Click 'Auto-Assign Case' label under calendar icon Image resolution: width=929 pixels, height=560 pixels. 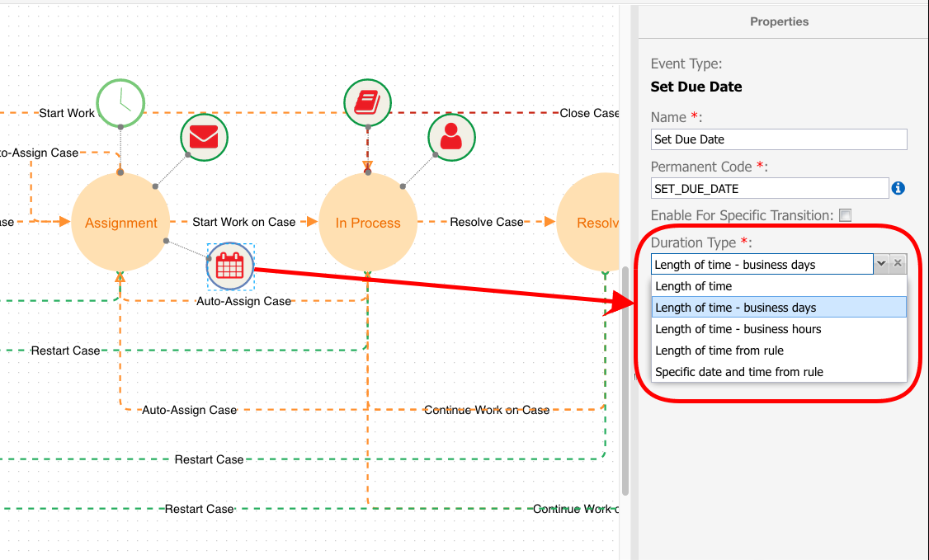[244, 301]
